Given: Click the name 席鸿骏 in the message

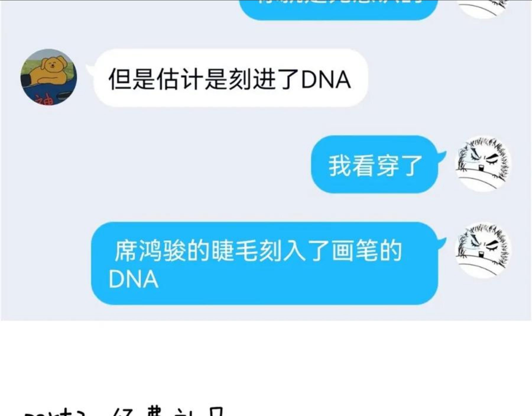Looking at the screenshot, I should coord(150,251).
